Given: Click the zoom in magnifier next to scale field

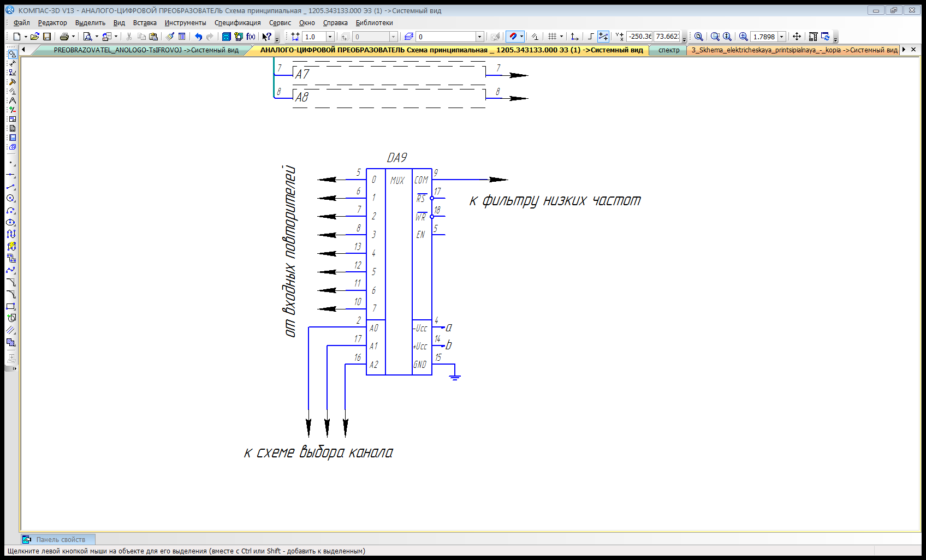Looking at the screenshot, I should pos(743,37).
